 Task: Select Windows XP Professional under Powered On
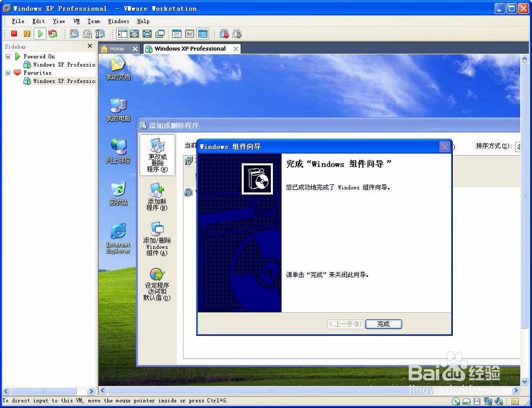[60, 64]
